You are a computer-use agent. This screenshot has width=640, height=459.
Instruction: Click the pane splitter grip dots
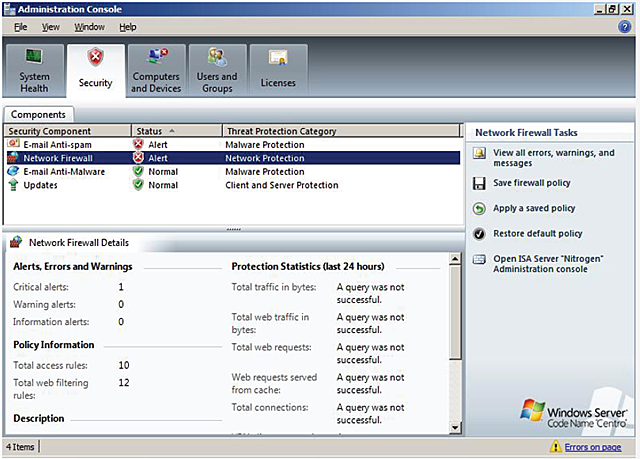233,229
